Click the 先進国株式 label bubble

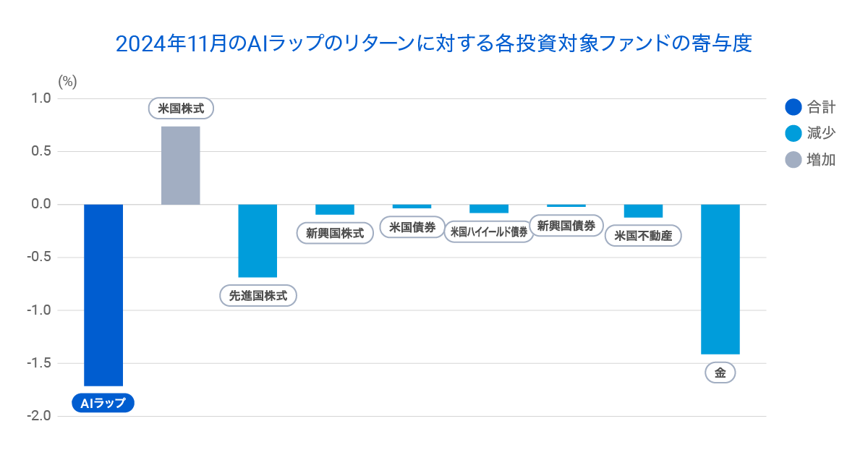[x=258, y=296]
